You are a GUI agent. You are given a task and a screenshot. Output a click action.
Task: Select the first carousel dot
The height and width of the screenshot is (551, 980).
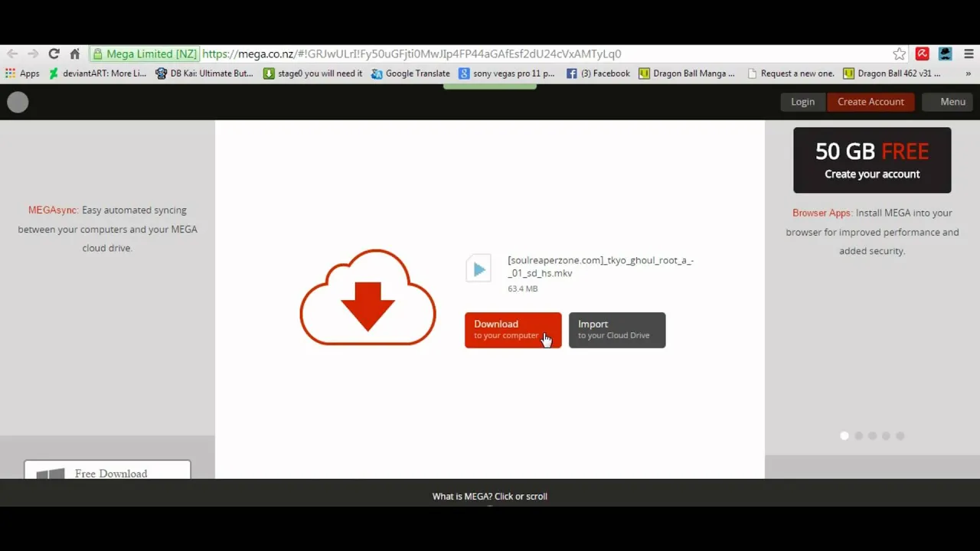(844, 435)
